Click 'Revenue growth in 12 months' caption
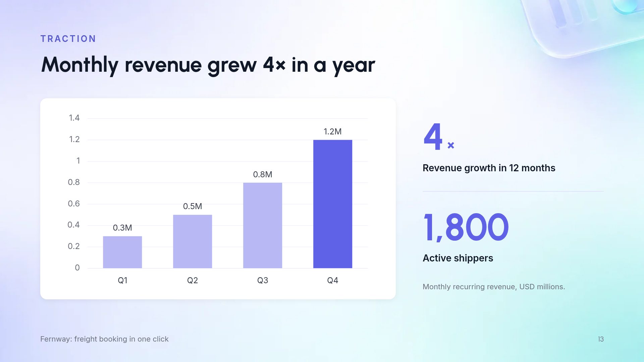 (489, 168)
